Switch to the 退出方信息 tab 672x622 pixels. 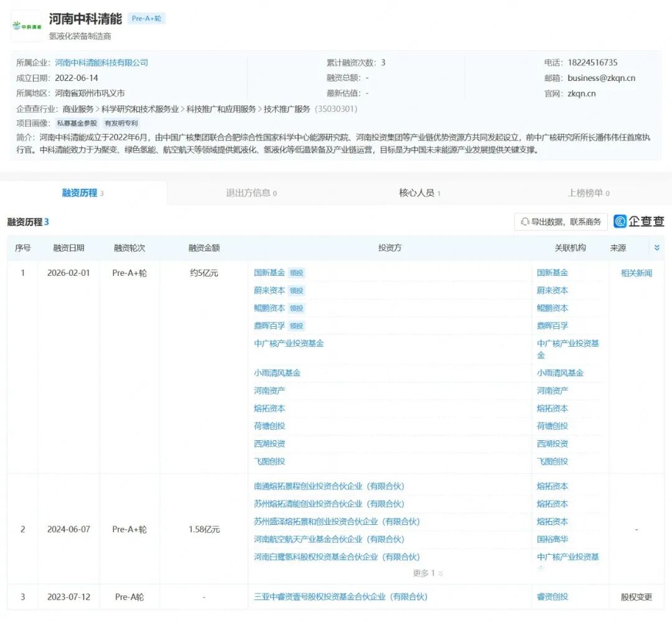pos(250,193)
